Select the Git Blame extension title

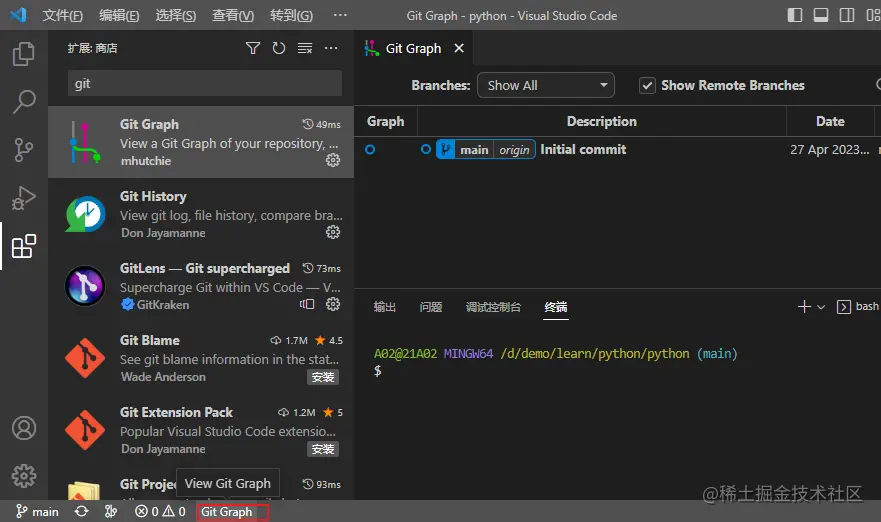pos(149,340)
